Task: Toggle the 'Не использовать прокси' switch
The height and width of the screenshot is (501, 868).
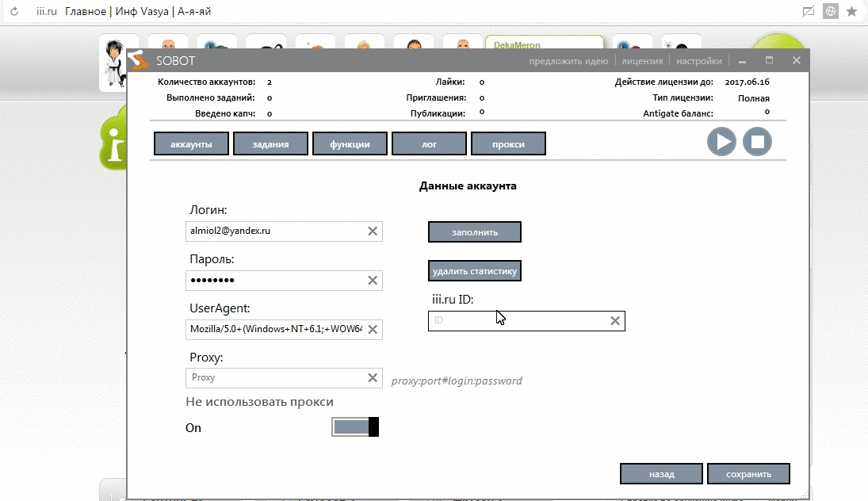Action: (x=355, y=426)
